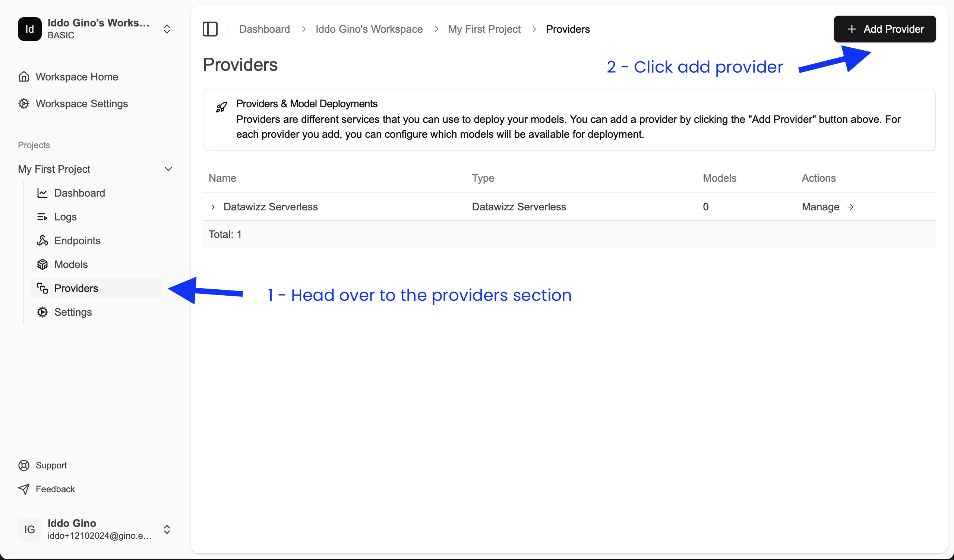
Task: Open the Support page
Action: coord(51,465)
